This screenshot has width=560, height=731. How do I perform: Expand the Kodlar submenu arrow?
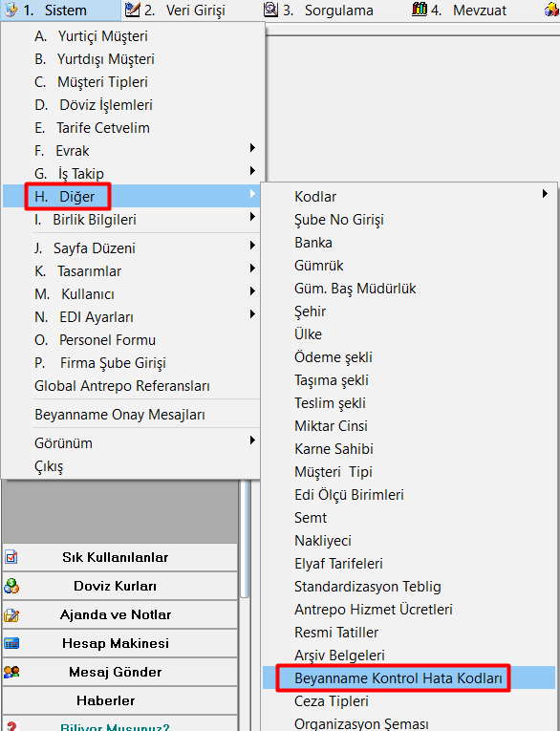(x=545, y=193)
